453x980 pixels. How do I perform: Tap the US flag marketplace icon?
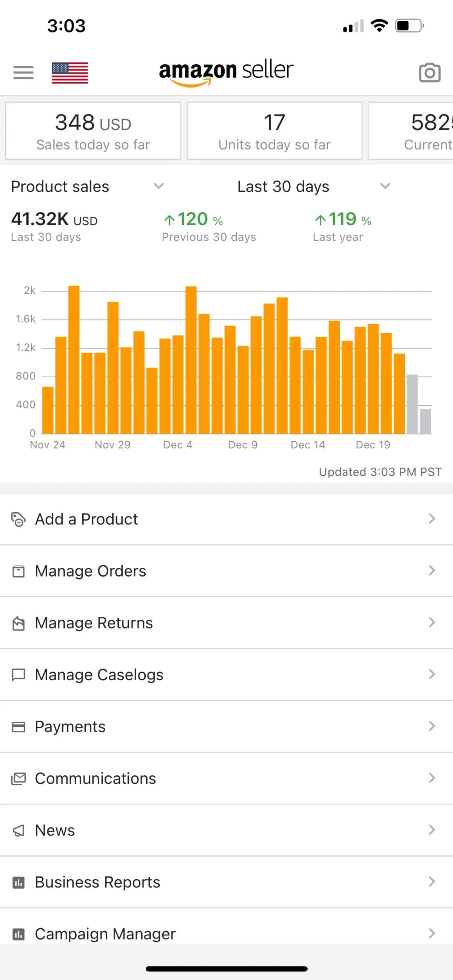69,72
